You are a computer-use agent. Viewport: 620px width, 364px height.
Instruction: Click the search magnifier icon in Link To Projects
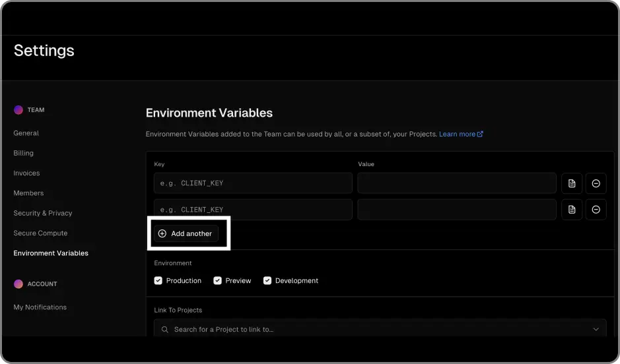coord(165,329)
